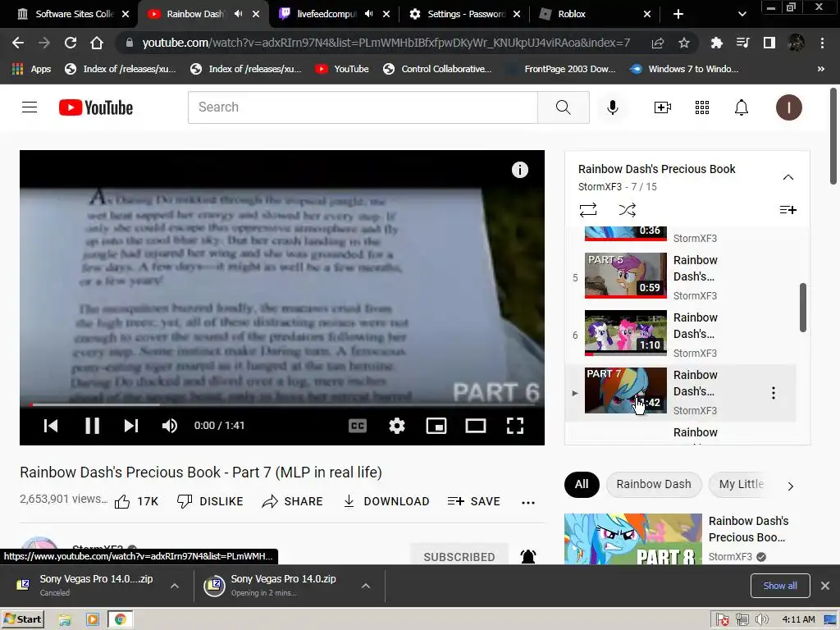Open the YouTube guide hamburger menu
840x630 pixels.
30,107
